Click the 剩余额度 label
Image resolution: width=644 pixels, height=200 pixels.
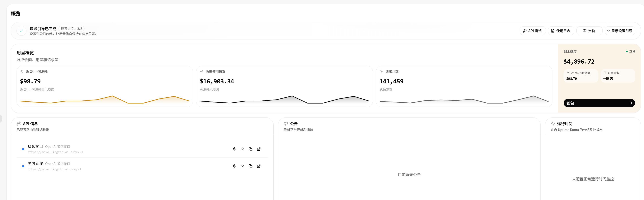570,52
